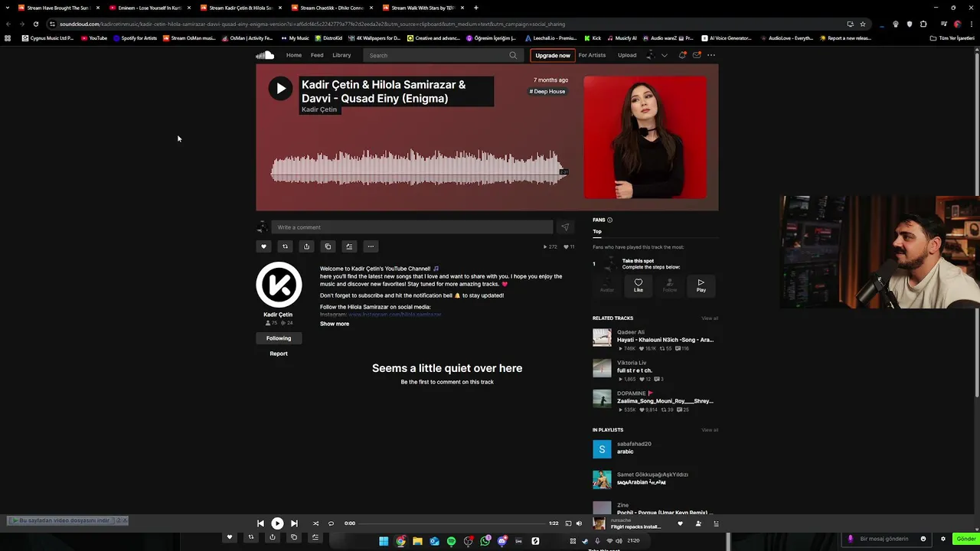
Task: Open Discord from the taskbar
Action: 502,541
